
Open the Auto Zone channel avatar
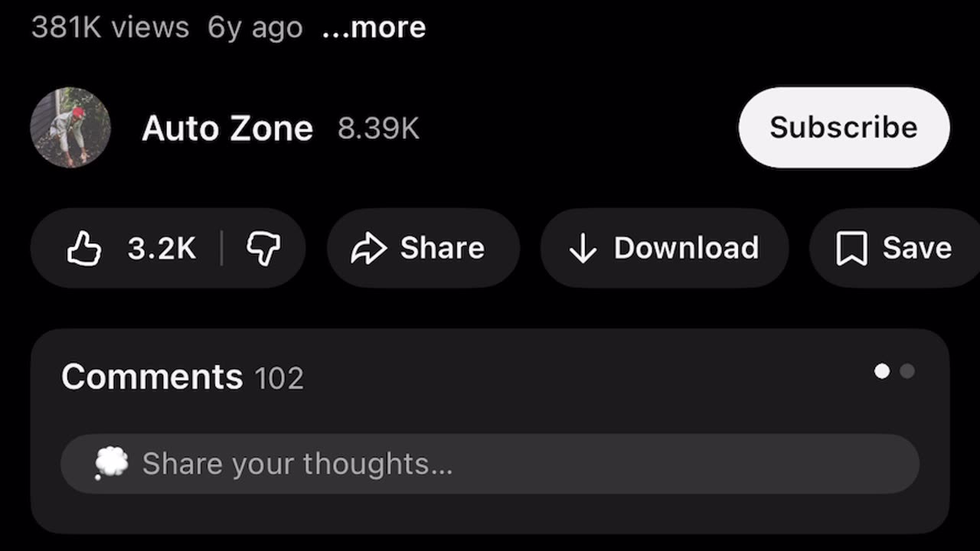click(x=70, y=128)
